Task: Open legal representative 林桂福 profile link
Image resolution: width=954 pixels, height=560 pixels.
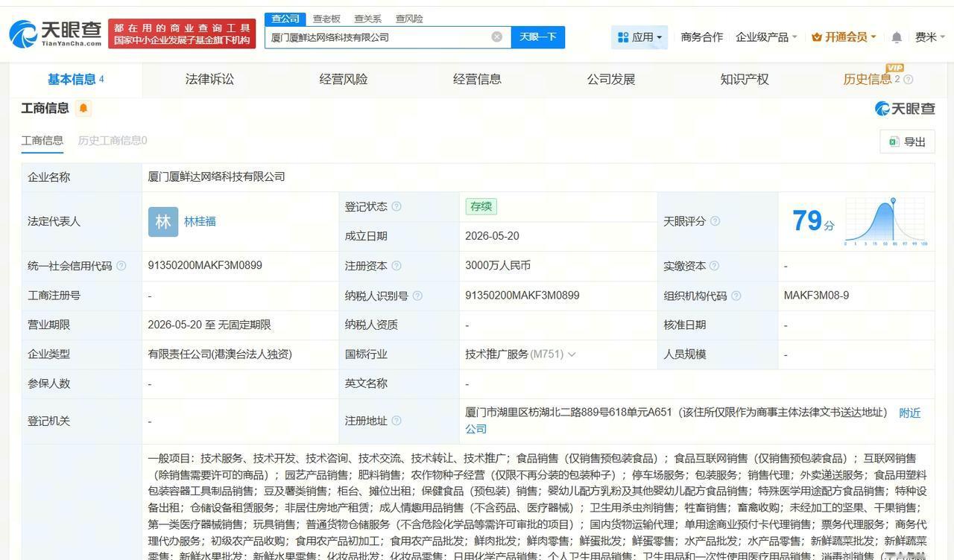Action: (x=200, y=222)
